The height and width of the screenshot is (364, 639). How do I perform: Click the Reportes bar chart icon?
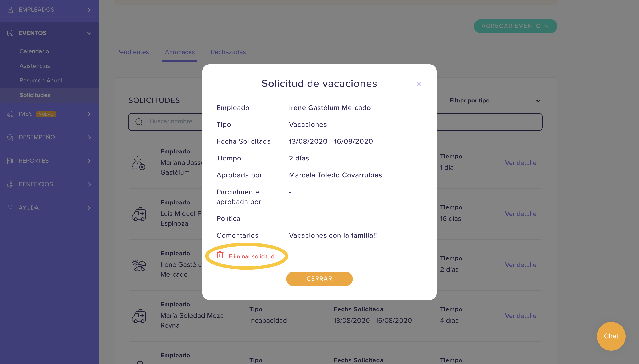pyautogui.click(x=10, y=161)
